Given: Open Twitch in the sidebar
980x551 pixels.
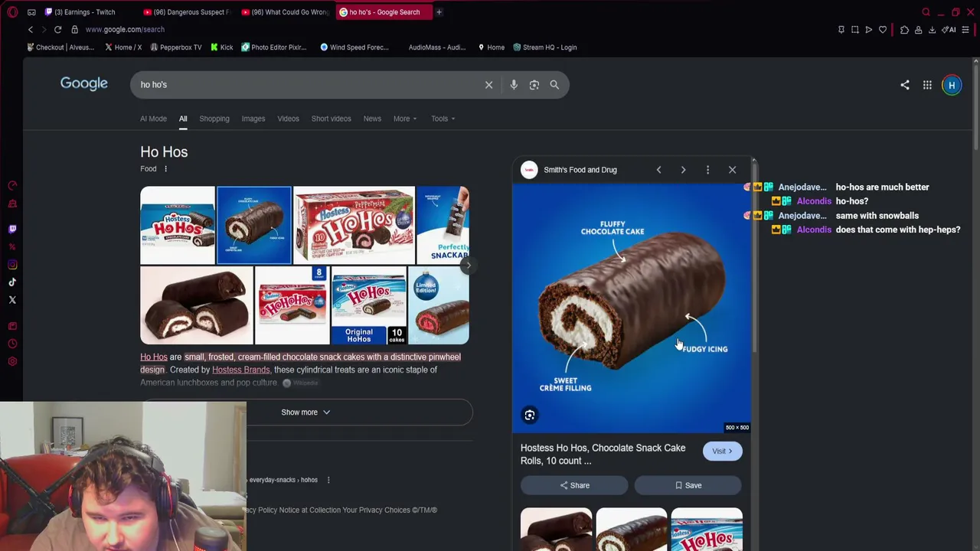Looking at the screenshot, I should click(12, 229).
